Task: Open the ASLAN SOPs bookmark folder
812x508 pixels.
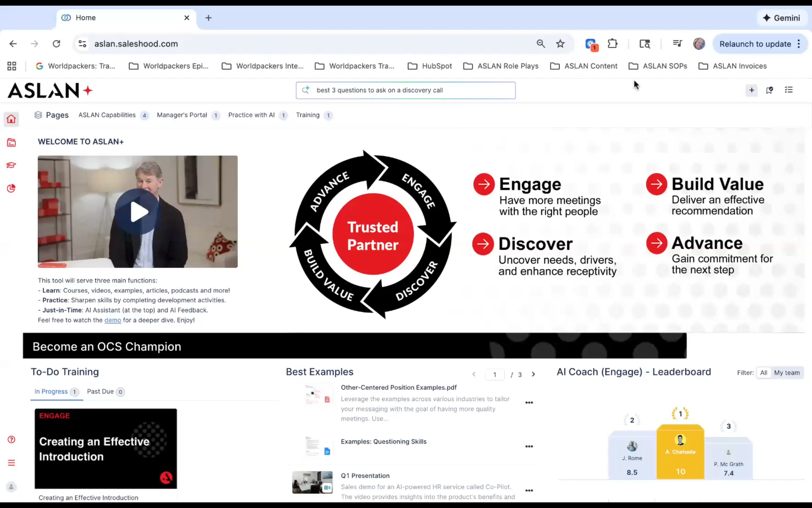Action: pos(658,66)
